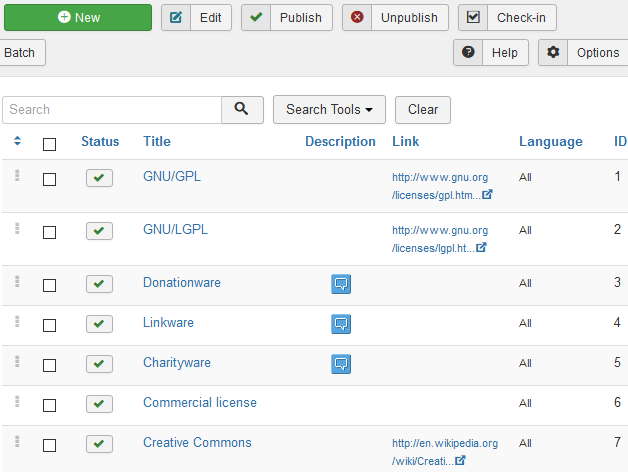
Task: Click the Charityware description comment icon
Action: tap(341, 364)
